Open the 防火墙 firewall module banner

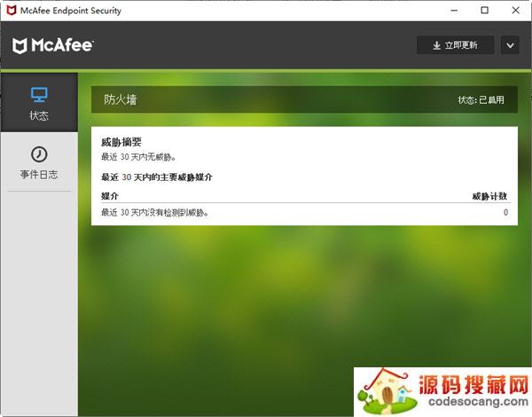coord(304,99)
